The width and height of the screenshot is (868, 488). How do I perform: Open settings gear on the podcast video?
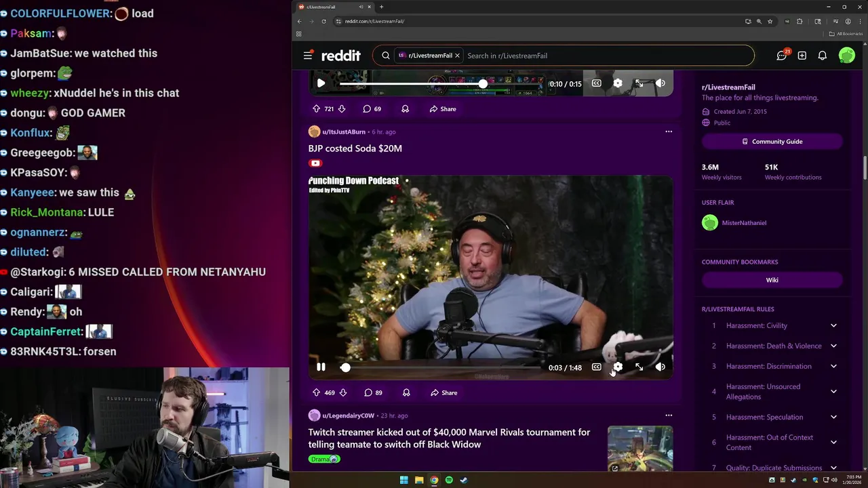[618, 367]
